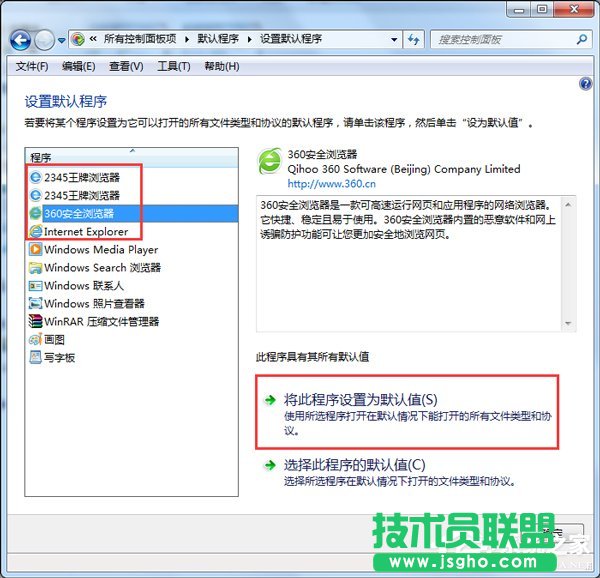Click the refresh button by the address bar
600x578 pixels.
click(x=413, y=39)
